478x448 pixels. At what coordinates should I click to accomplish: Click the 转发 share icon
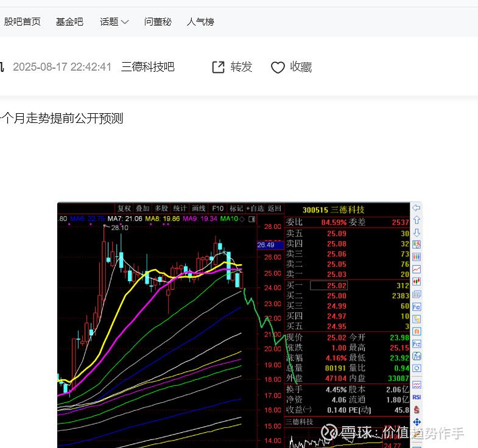coord(218,67)
